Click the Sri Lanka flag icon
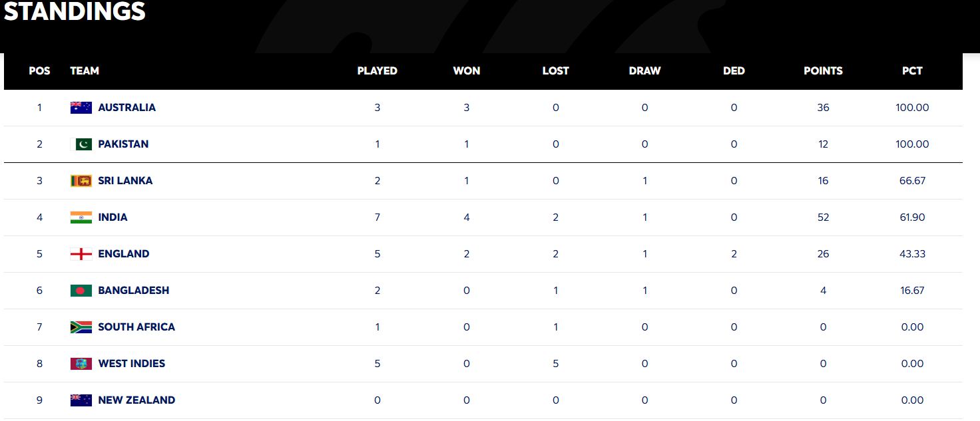The image size is (980, 421). (x=81, y=181)
